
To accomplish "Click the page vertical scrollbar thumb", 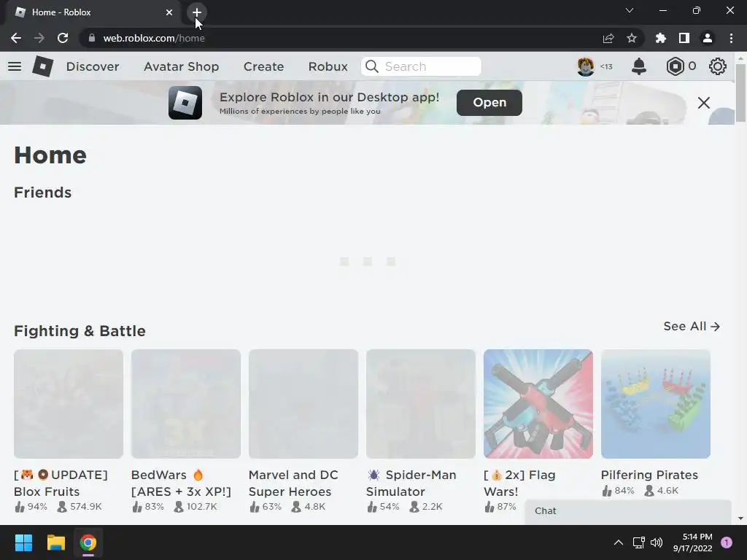I will 740,91.
